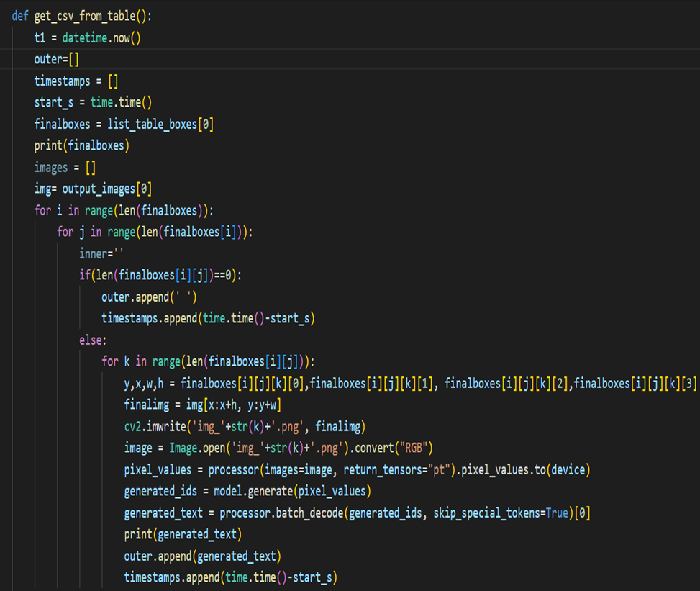Click the 'for k in range' loop line

(208, 361)
